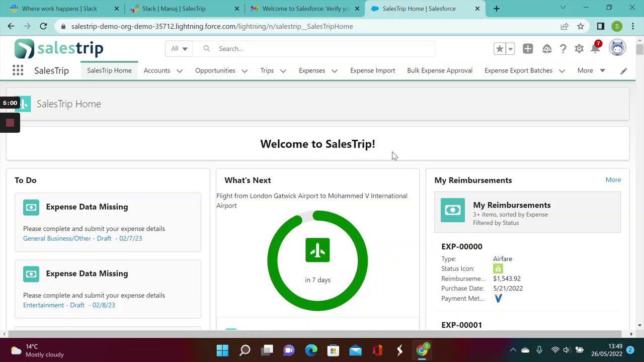The image size is (644, 362).
Task: Open the EXP-00000 reimbursement record
Action: coord(462,246)
